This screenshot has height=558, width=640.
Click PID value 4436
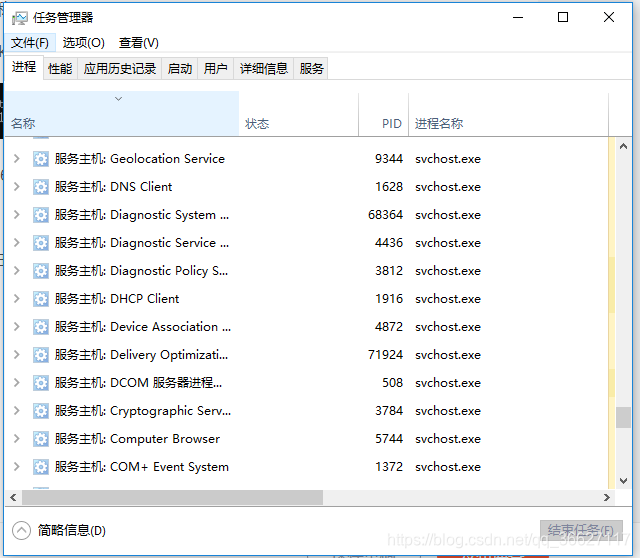[389, 243]
